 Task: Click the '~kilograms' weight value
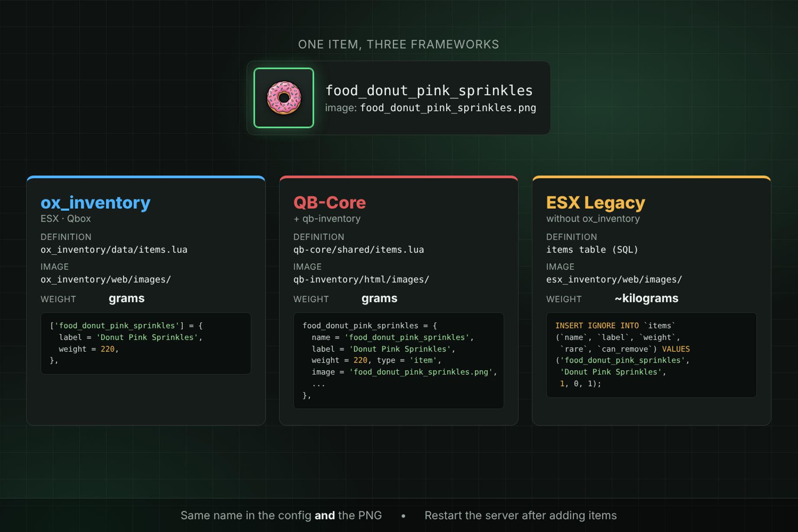click(646, 298)
